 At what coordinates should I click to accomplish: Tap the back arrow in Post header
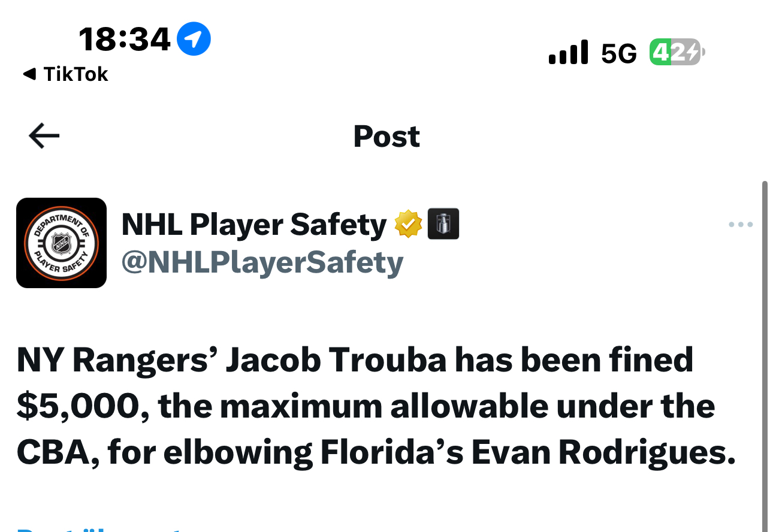[x=44, y=137]
